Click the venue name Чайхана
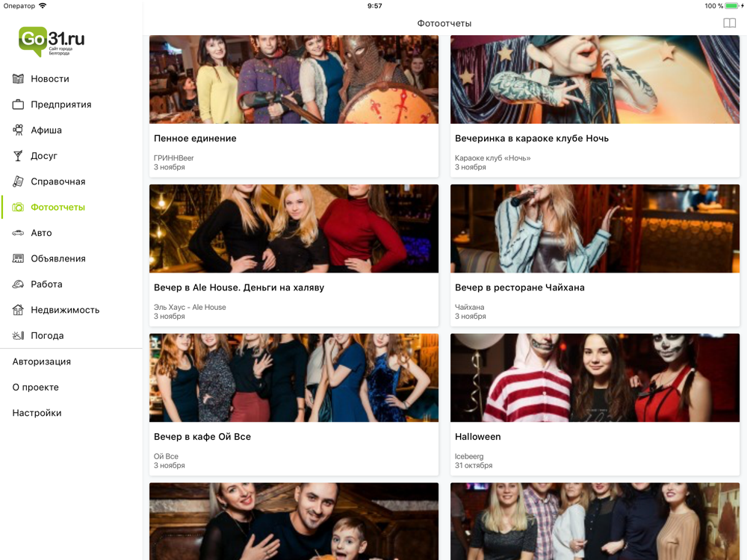 [469, 307]
